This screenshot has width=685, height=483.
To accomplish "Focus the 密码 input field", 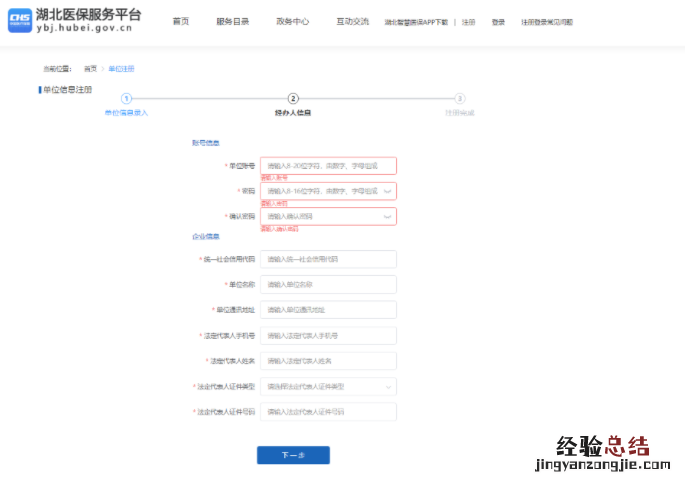I will [x=328, y=191].
